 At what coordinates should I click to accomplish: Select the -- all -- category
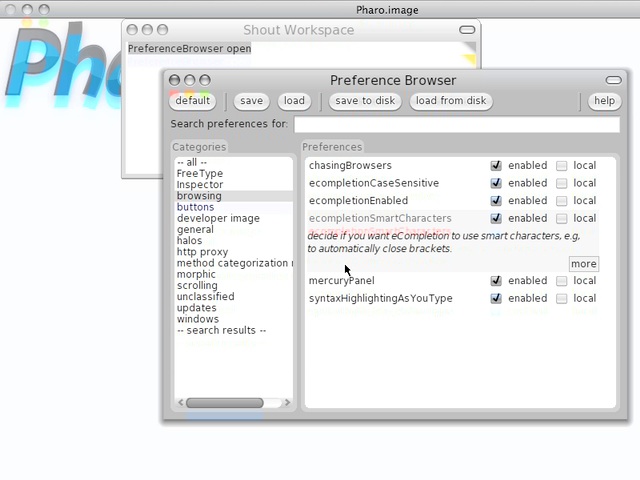pos(233,162)
